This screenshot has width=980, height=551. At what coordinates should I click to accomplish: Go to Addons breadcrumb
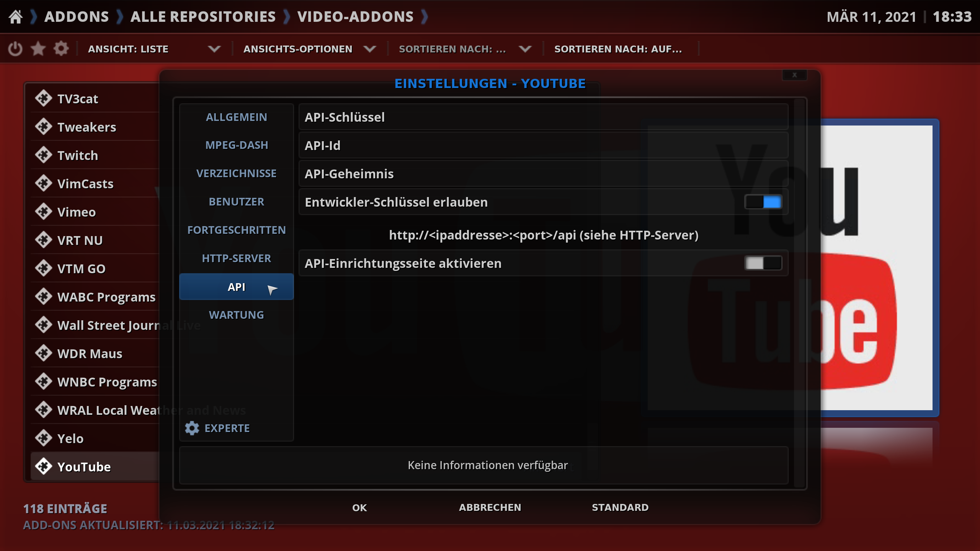coord(77,17)
